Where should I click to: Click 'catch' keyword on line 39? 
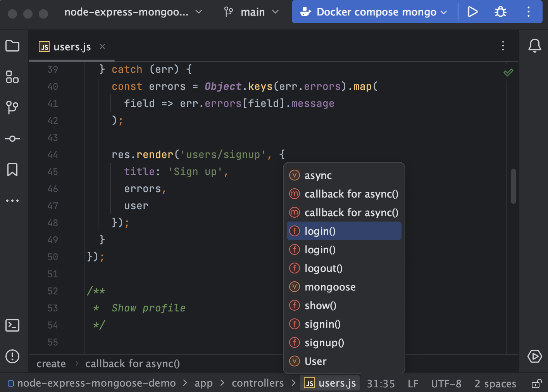coord(127,69)
